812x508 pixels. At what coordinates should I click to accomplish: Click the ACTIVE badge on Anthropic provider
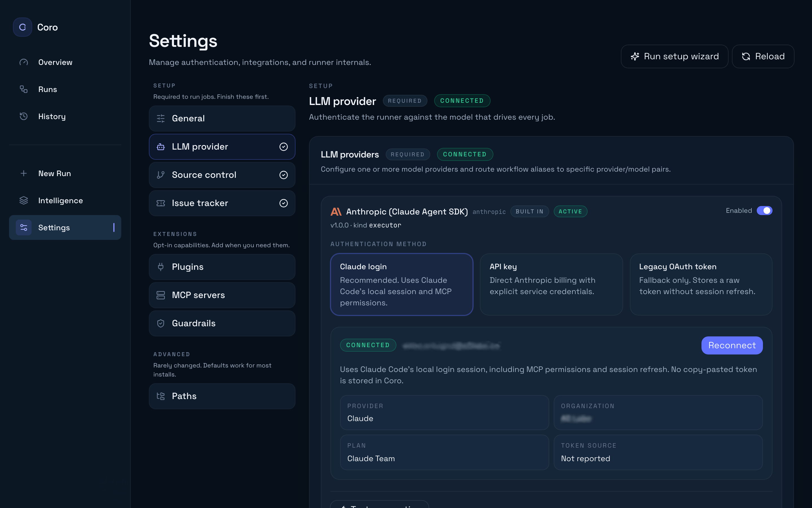570,212
